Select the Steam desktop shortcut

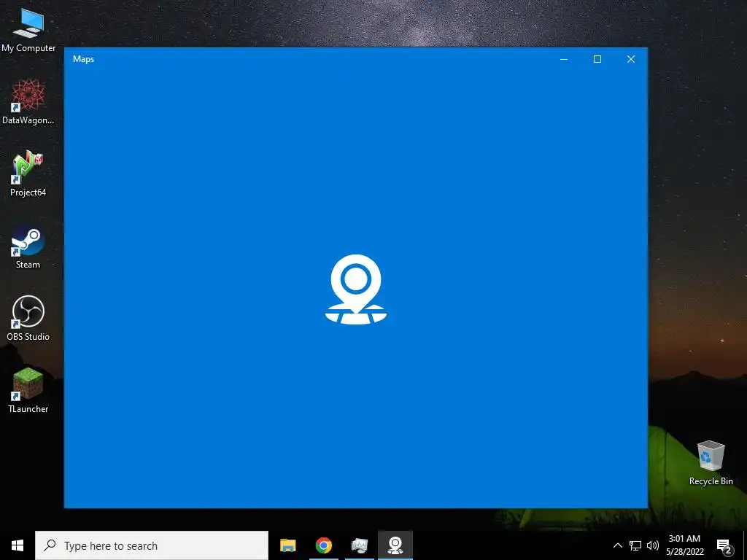pos(28,247)
